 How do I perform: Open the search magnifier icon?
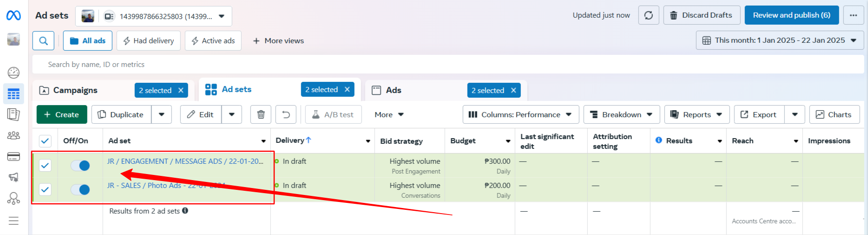coord(43,41)
